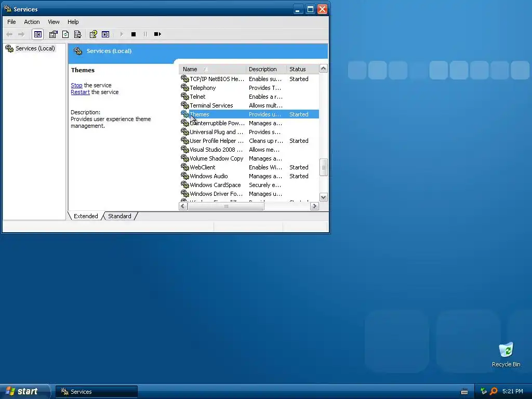Click the horizontal scrollbar right arrow
The width and height of the screenshot is (532, 399).
(x=314, y=206)
